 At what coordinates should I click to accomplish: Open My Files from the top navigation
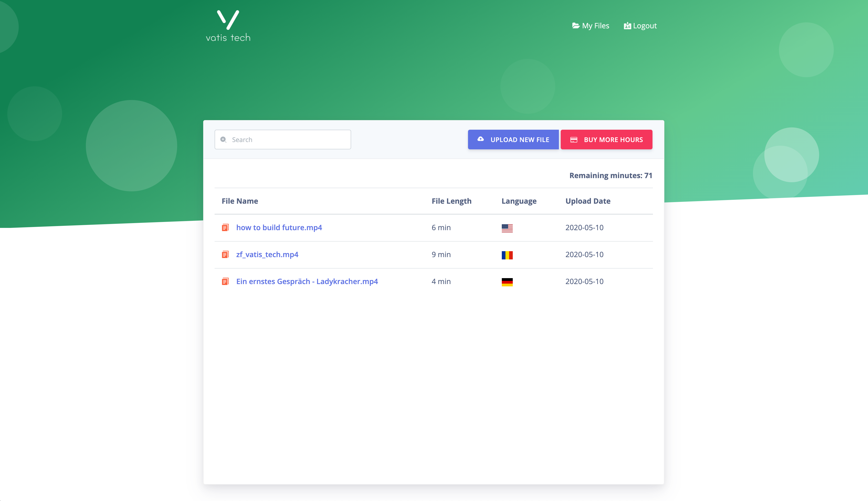595,26
